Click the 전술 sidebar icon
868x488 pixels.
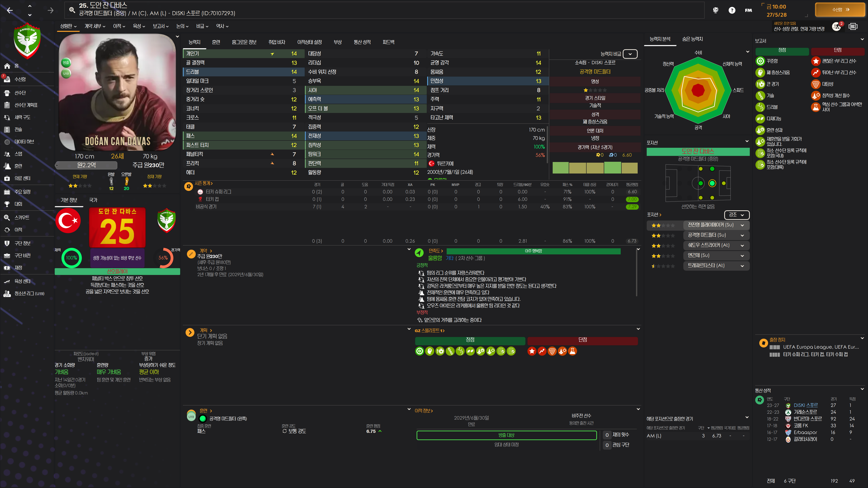click(7, 130)
